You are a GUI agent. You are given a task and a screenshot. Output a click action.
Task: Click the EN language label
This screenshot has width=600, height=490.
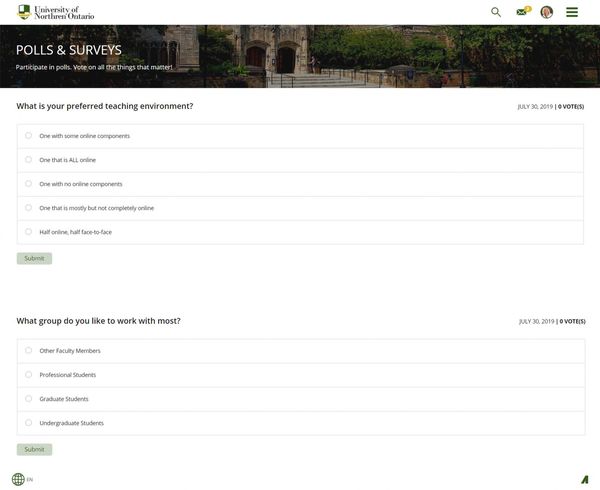[x=30, y=480]
